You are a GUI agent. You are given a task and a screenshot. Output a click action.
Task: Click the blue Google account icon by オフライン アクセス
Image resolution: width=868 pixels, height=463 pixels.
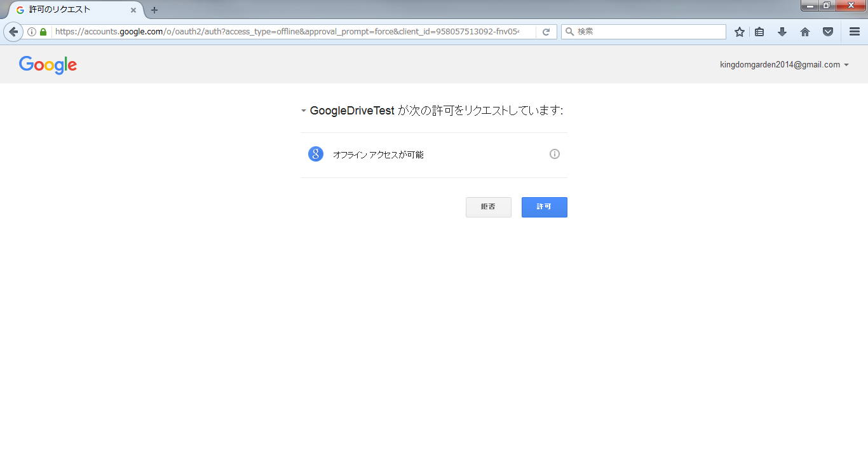pos(316,154)
